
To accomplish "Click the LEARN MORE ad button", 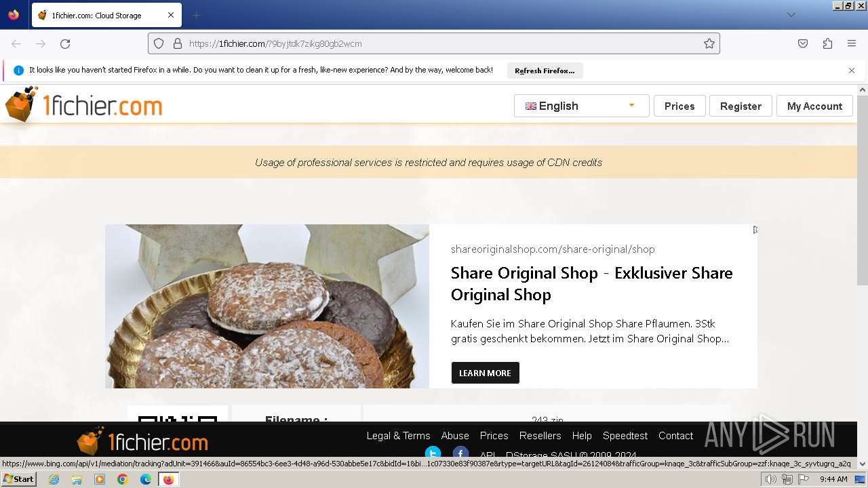I will pos(486,373).
